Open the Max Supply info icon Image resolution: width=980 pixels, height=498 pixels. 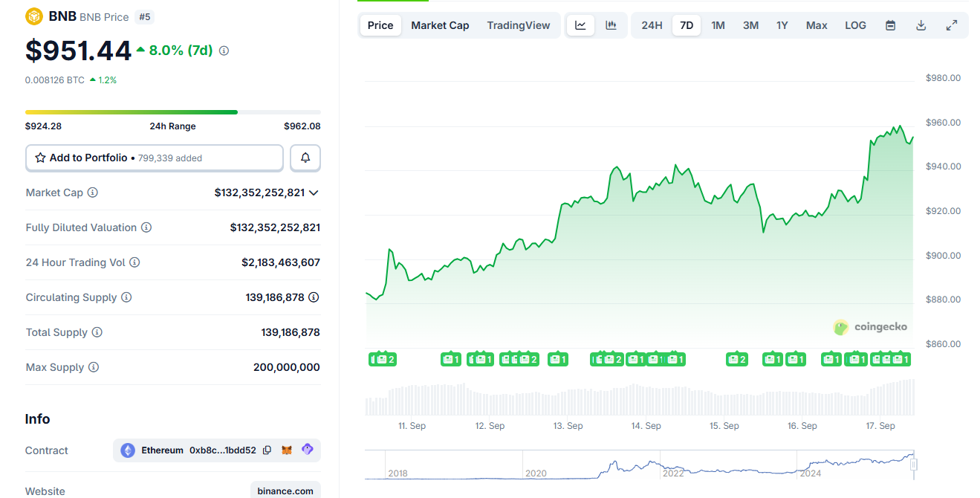click(94, 367)
